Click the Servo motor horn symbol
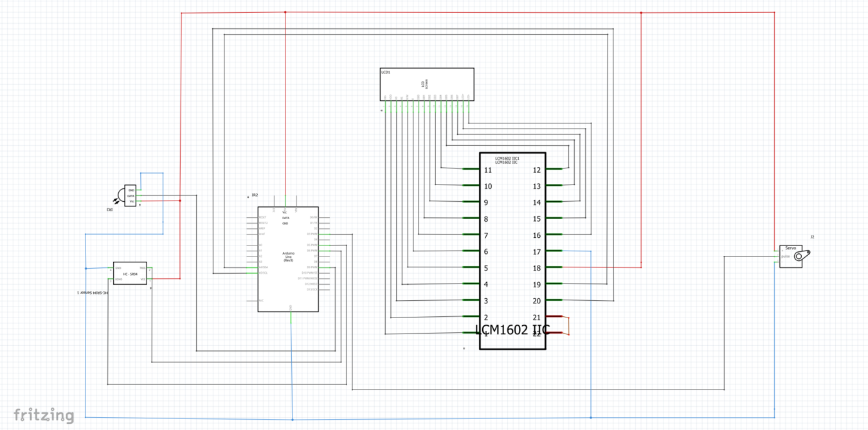 click(x=800, y=256)
